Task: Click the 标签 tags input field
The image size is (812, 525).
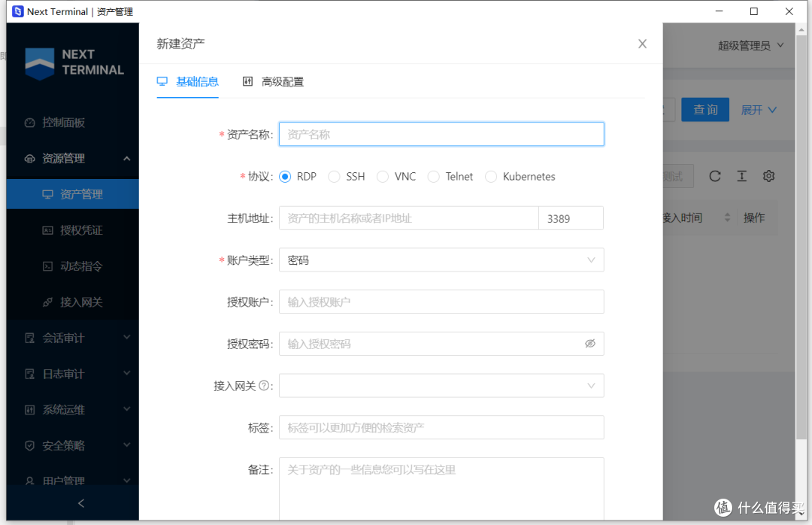Action: click(x=441, y=427)
